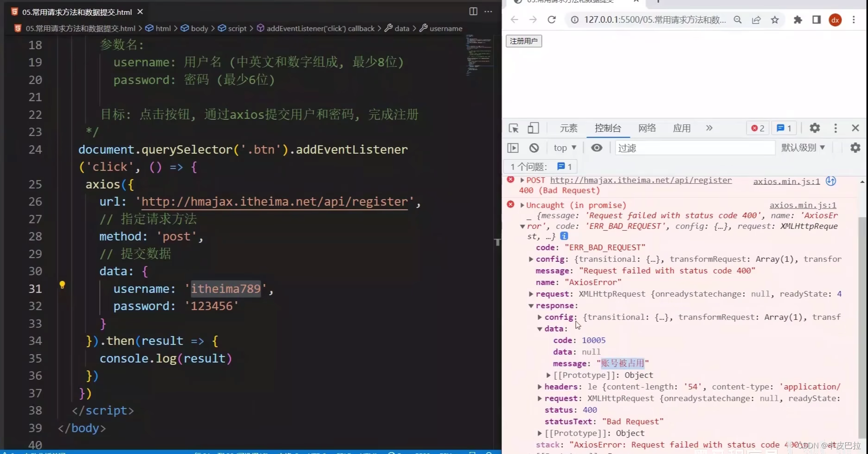The image size is (868, 454).
Task: Open the issues message badge showing 1
Action: coord(784,128)
